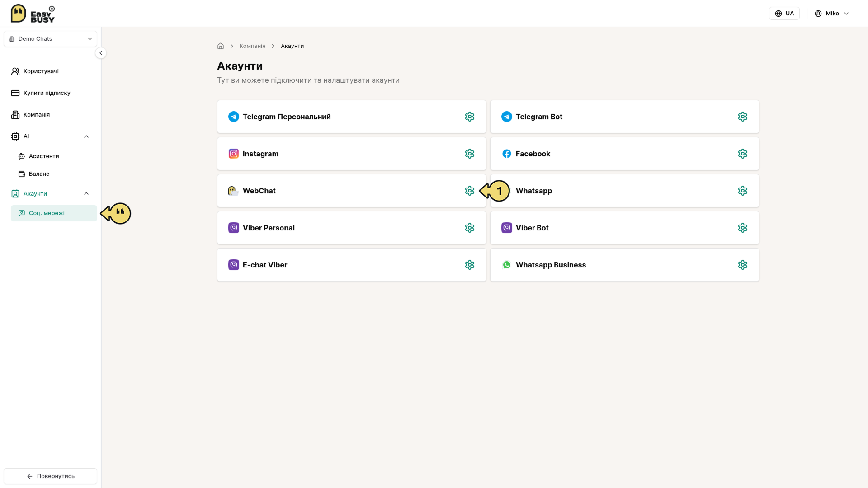Open settings gear for Telegram Bot

(743, 117)
